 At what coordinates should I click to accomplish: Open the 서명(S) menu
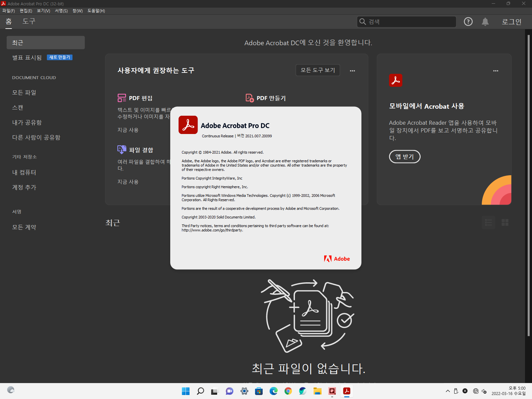pos(61,11)
